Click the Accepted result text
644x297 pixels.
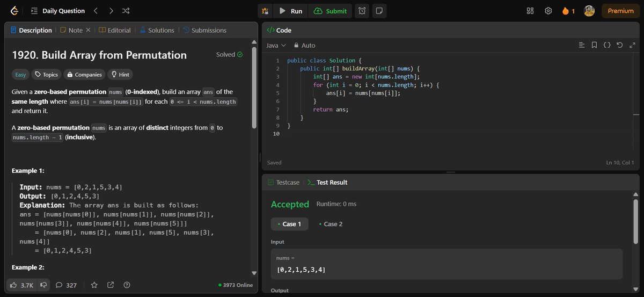click(x=290, y=204)
